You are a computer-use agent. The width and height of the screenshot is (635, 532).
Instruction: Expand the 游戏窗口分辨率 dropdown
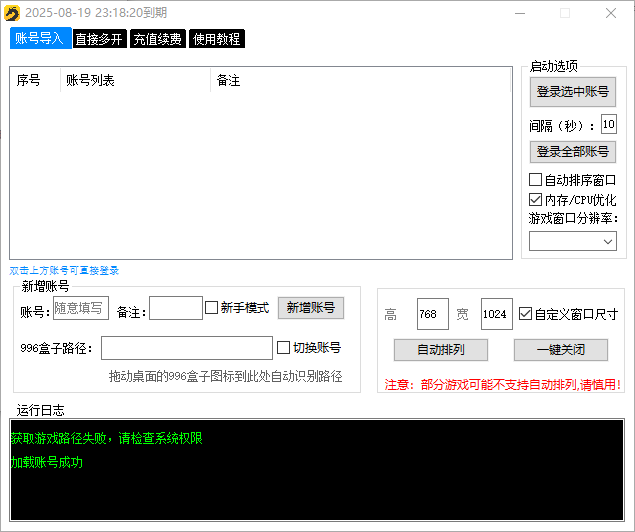click(x=572, y=241)
